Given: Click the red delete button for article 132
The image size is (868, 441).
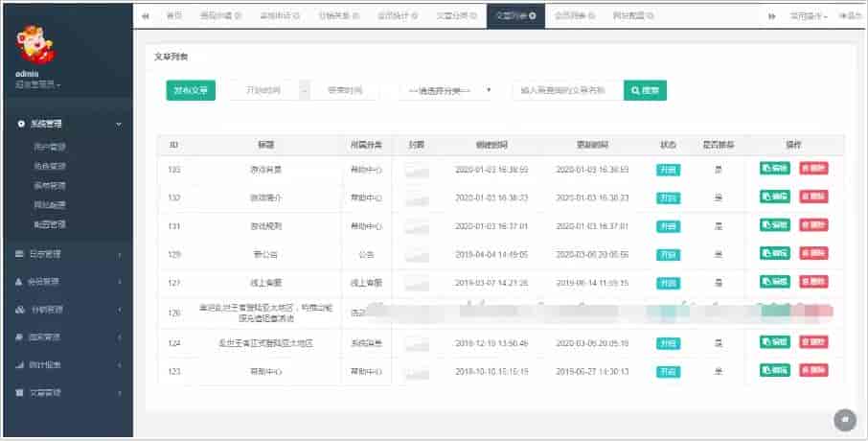Looking at the screenshot, I should coord(813,197).
